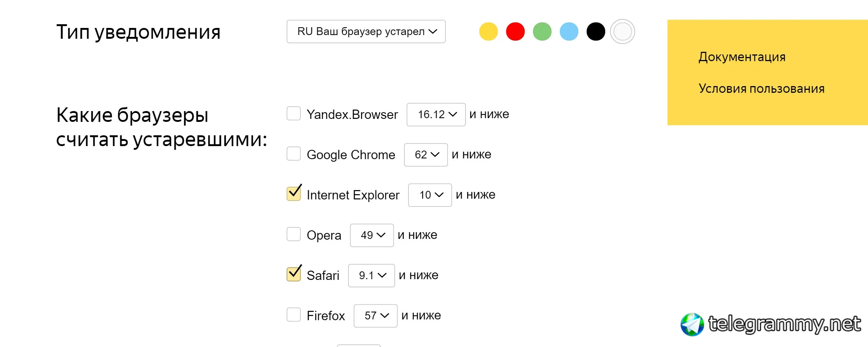Choose the green color swatch

pos(542,32)
